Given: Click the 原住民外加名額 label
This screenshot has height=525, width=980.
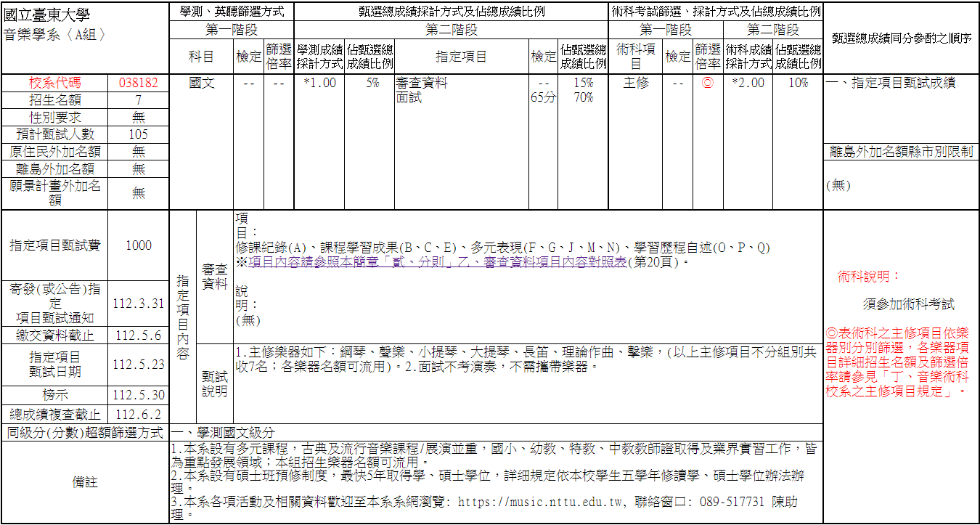Looking at the screenshot, I should [54, 152].
